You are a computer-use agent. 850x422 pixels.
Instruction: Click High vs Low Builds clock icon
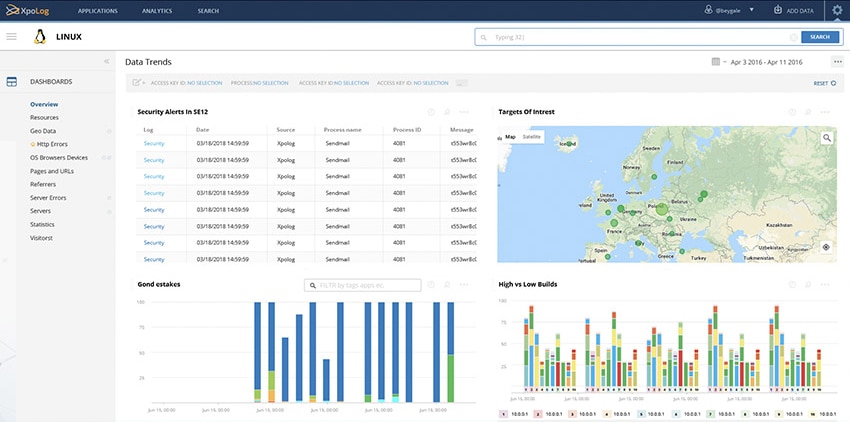pyautogui.click(x=792, y=284)
